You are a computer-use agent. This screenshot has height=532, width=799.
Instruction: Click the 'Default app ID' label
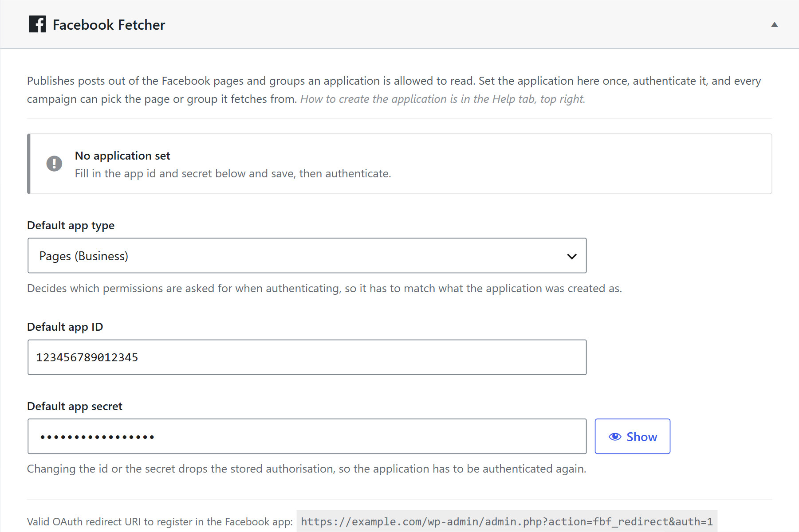65,327
